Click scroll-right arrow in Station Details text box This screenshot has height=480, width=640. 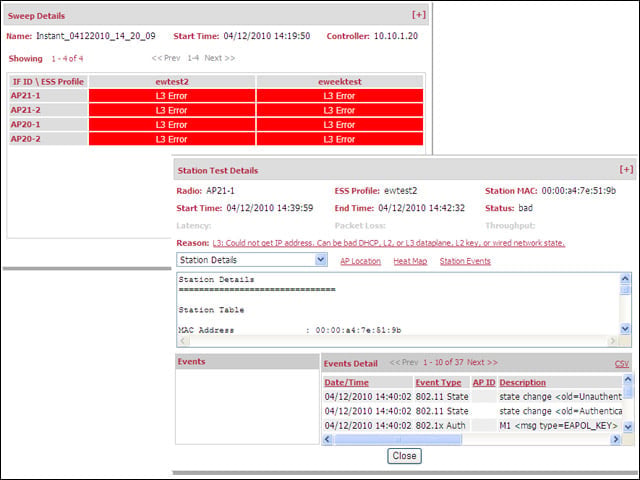tap(612, 340)
